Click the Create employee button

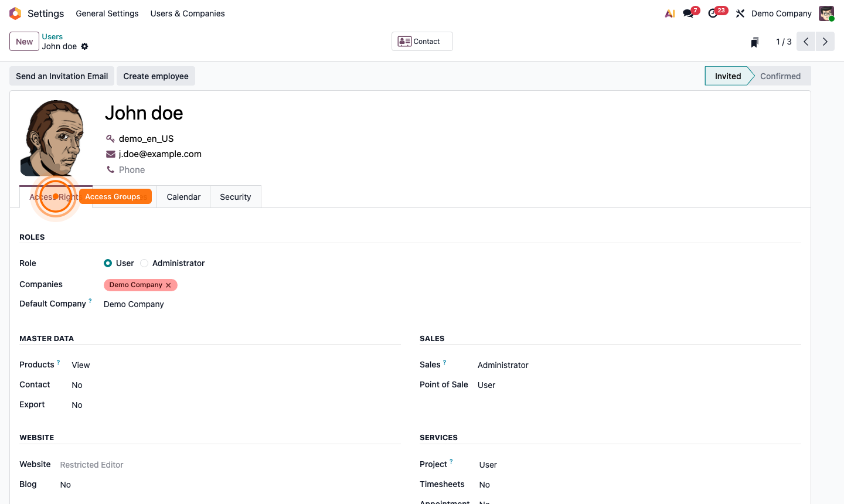155,76
